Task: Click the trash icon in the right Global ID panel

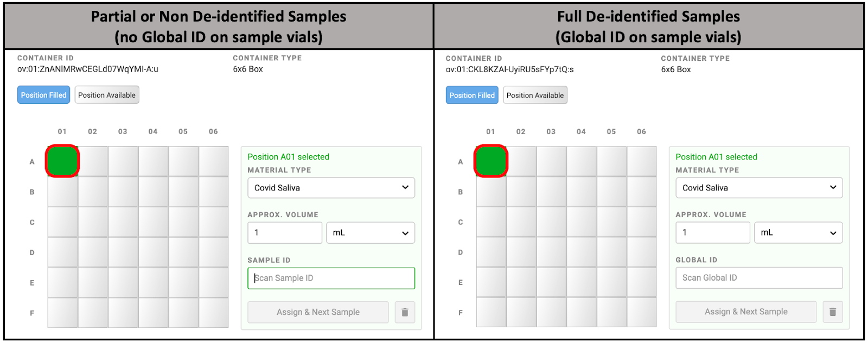Action: [x=833, y=312]
